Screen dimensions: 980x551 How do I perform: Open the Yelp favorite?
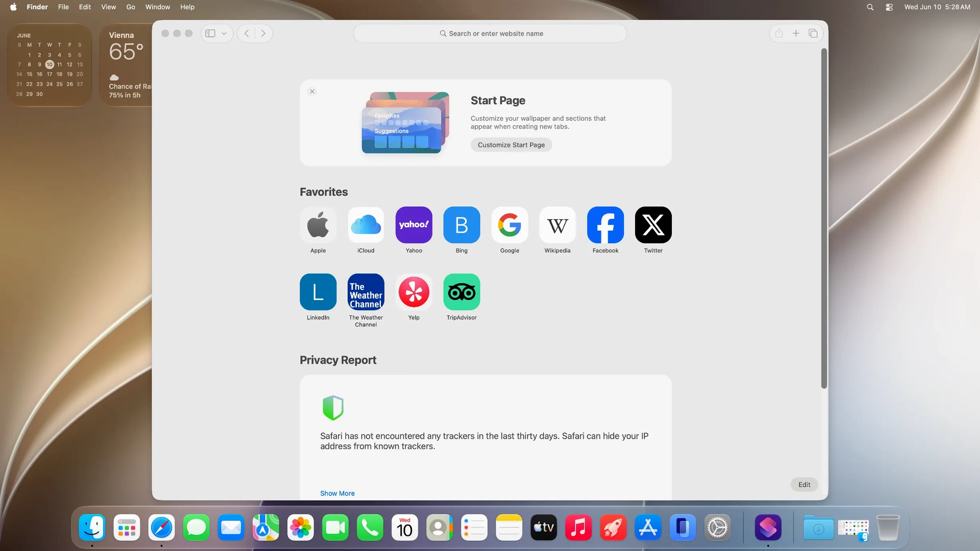[414, 292]
